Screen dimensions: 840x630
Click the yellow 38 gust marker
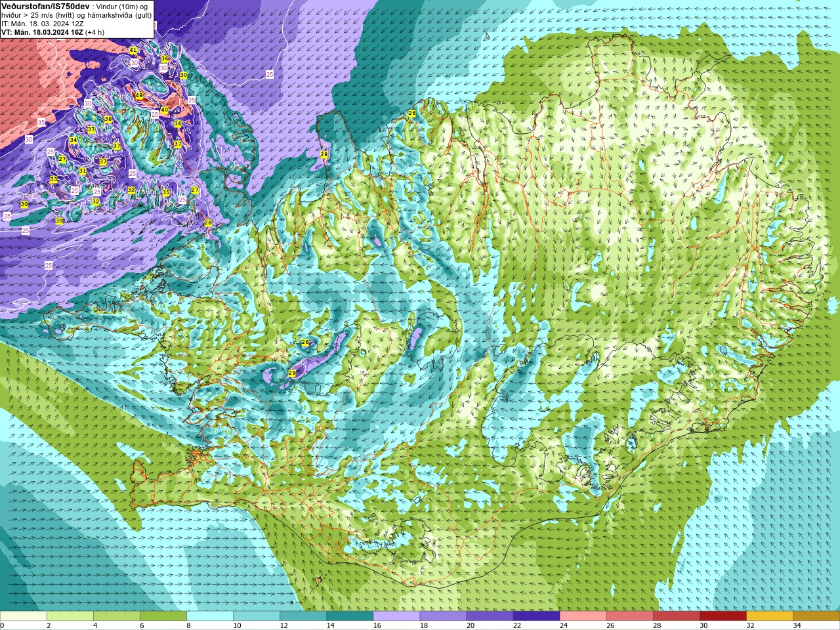coord(108,119)
